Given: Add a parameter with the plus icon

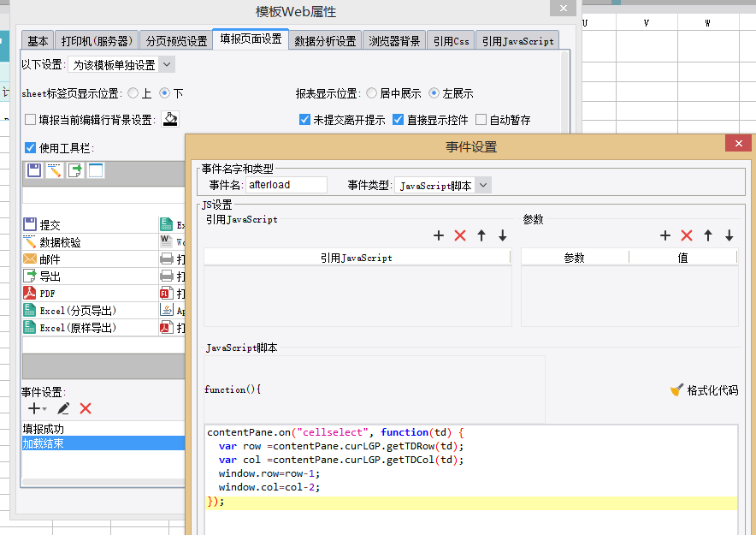Looking at the screenshot, I should coord(664,235).
